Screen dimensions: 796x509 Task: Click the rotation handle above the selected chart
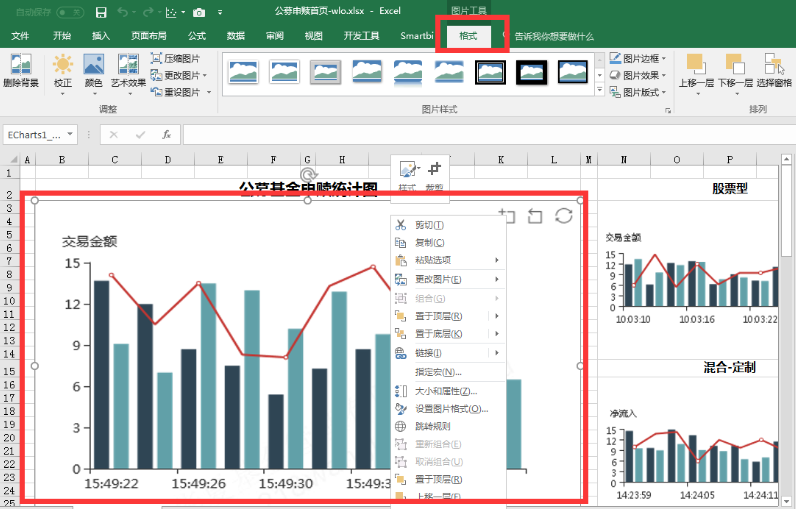point(308,175)
